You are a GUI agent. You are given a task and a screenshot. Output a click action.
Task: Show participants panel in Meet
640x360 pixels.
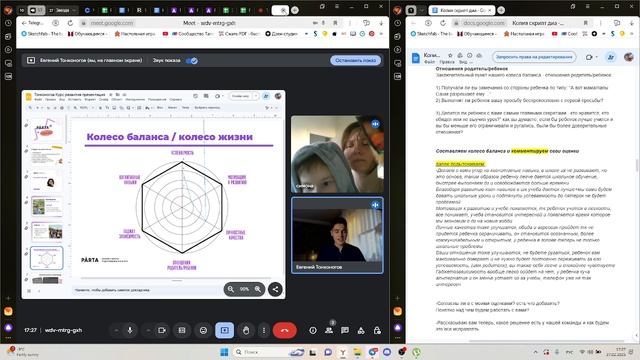coord(329,330)
